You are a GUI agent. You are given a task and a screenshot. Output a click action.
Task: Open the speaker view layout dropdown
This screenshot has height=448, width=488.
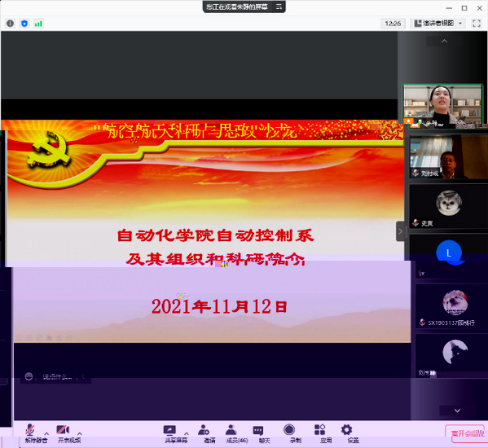click(438, 24)
